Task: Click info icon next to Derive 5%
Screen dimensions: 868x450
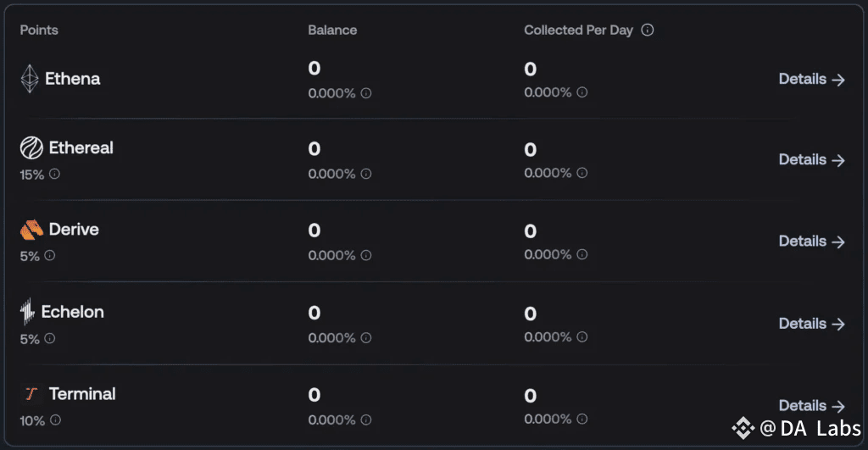Action: pos(50,255)
